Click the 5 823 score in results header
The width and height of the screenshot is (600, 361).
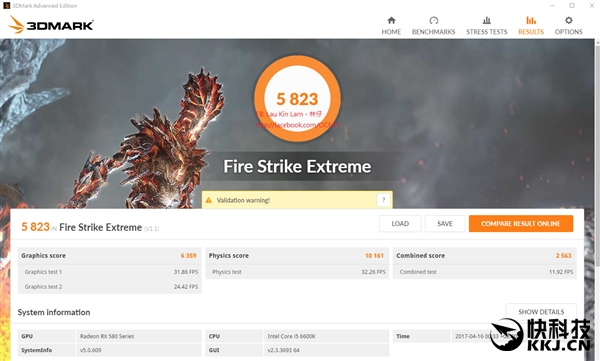pos(35,227)
